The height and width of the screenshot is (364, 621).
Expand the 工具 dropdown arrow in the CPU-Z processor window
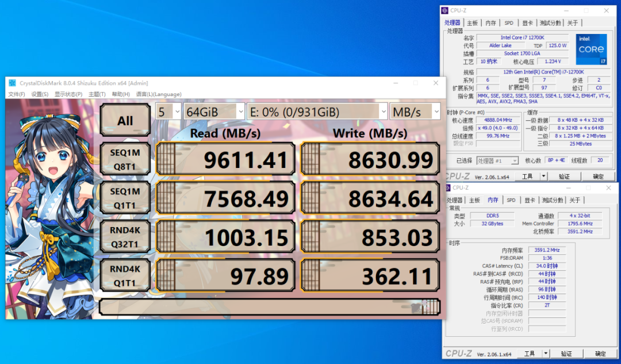tap(543, 177)
